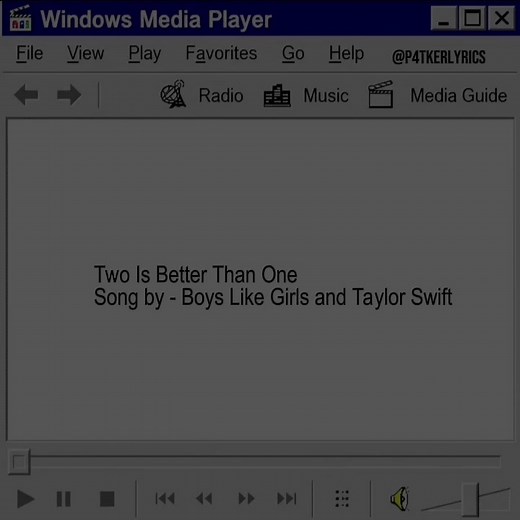
Task: Click the Back arrow button
Action: (26, 95)
